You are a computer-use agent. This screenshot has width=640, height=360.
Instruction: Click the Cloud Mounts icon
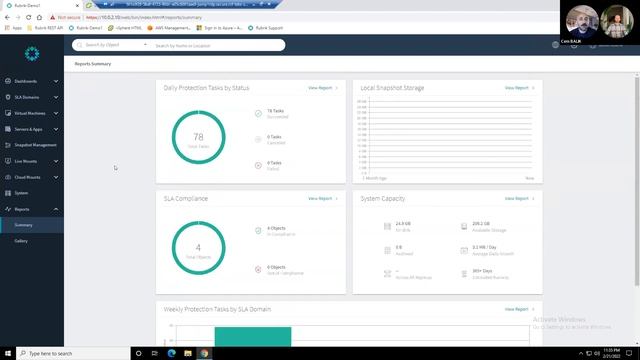[8, 177]
